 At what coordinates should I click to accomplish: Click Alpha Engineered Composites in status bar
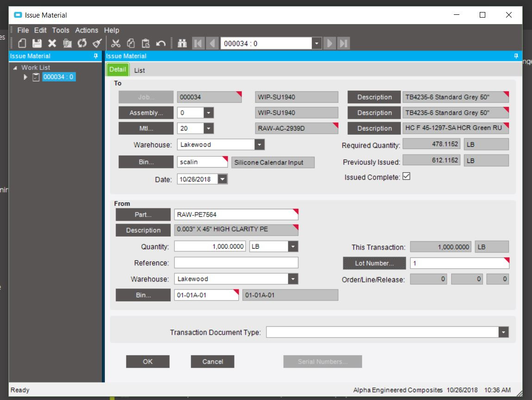pyautogui.click(x=398, y=390)
